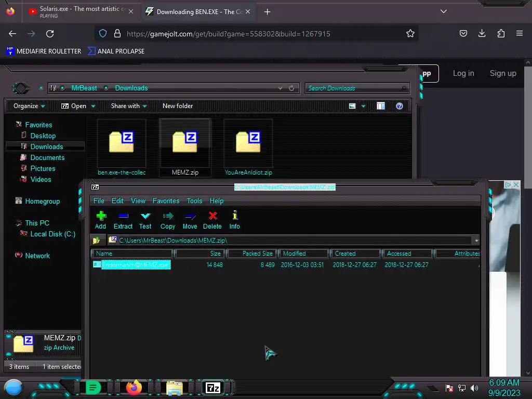Toggle the Explorer preview pane

pos(381,106)
